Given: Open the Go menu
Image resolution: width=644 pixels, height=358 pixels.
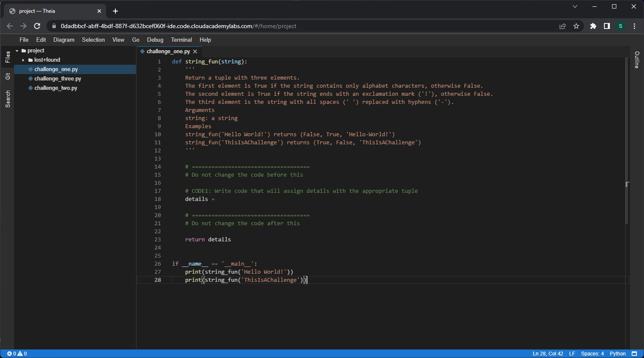Looking at the screenshot, I should (136, 40).
